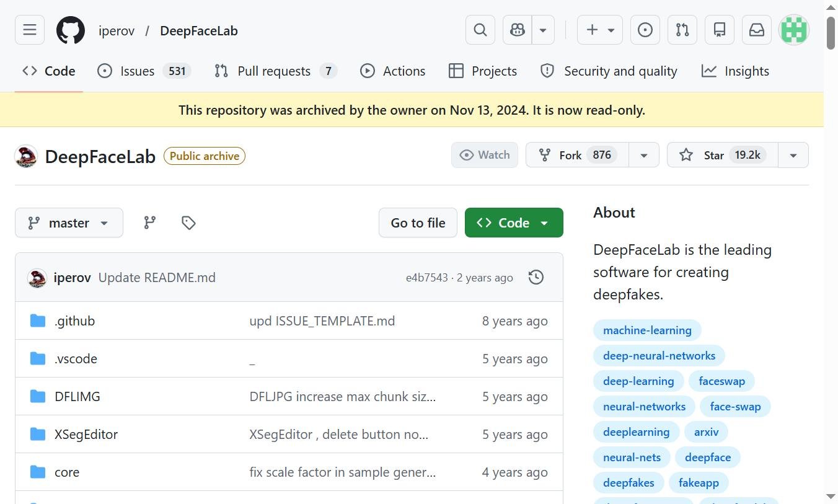The height and width of the screenshot is (504, 838).
Task: Switch to the Issues tab
Action: click(144, 71)
